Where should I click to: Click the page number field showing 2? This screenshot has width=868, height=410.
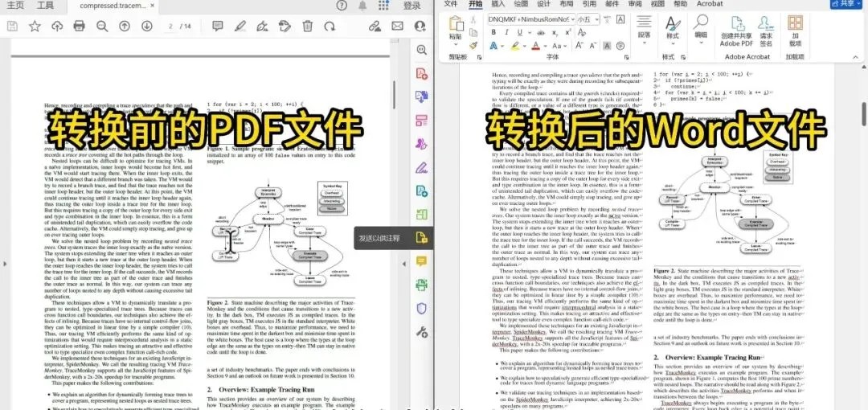[x=171, y=26]
